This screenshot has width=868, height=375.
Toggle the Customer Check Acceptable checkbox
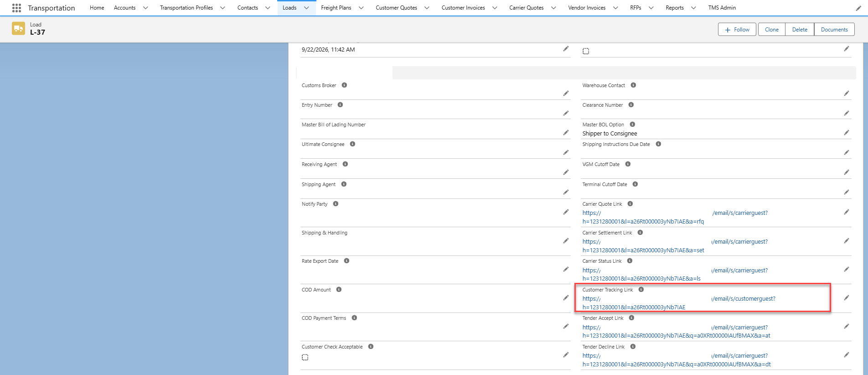click(x=305, y=357)
